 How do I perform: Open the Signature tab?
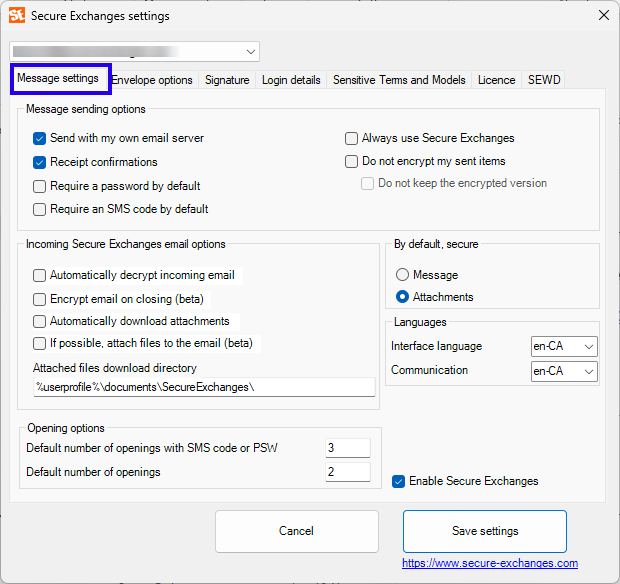tap(227, 80)
